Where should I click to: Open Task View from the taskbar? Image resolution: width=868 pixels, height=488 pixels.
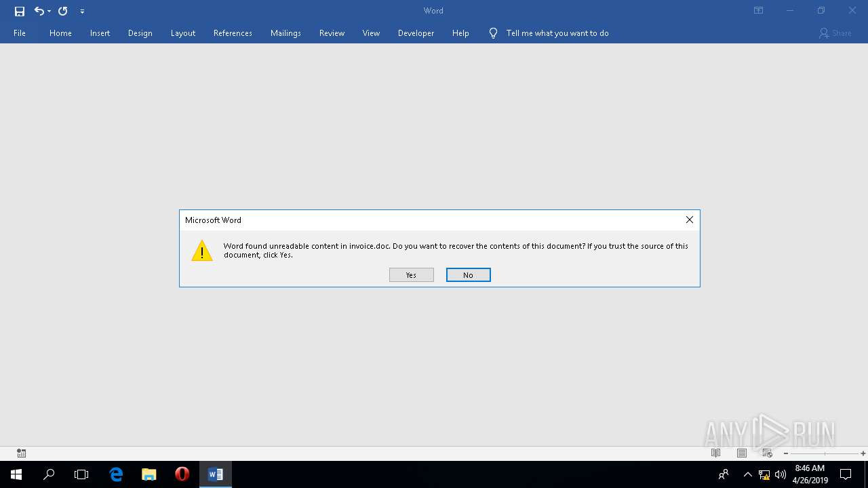coord(81,474)
